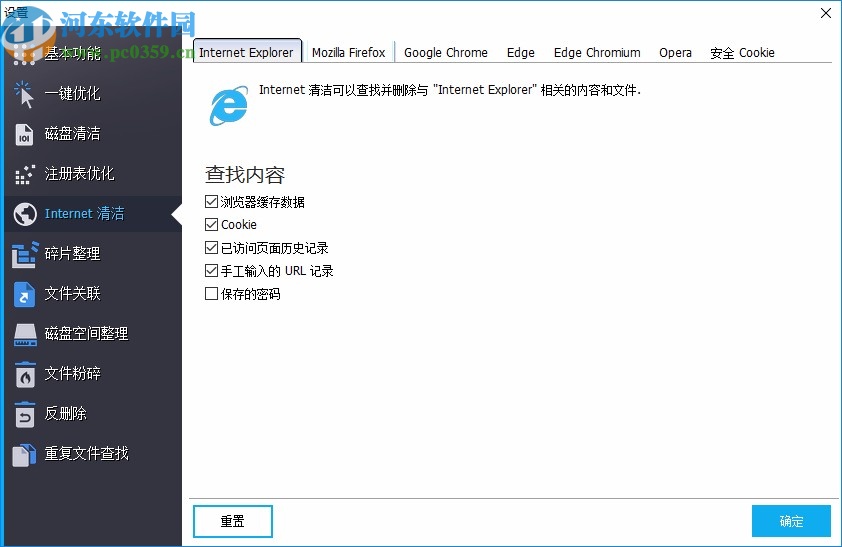Click the undelete trash icon

[25, 414]
